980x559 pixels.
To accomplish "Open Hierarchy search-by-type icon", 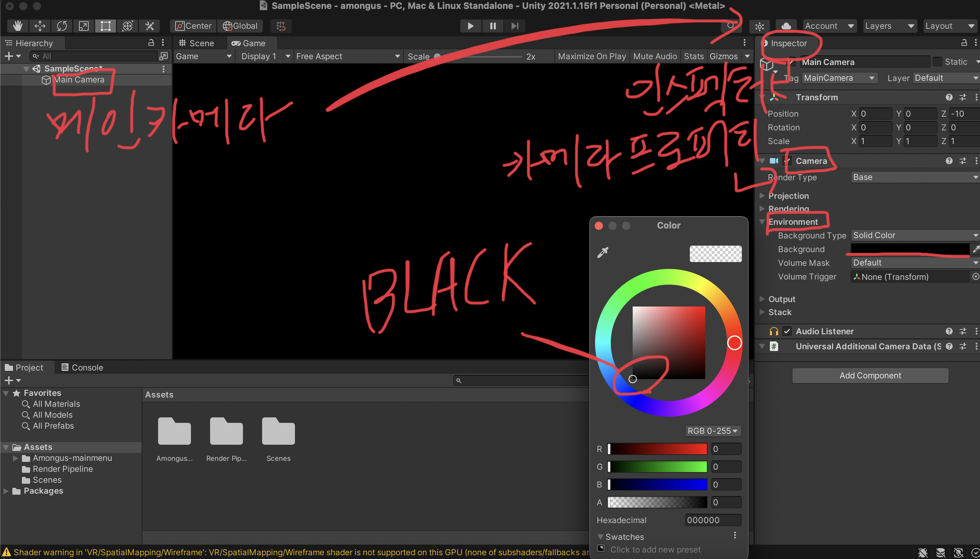I will coord(164,56).
